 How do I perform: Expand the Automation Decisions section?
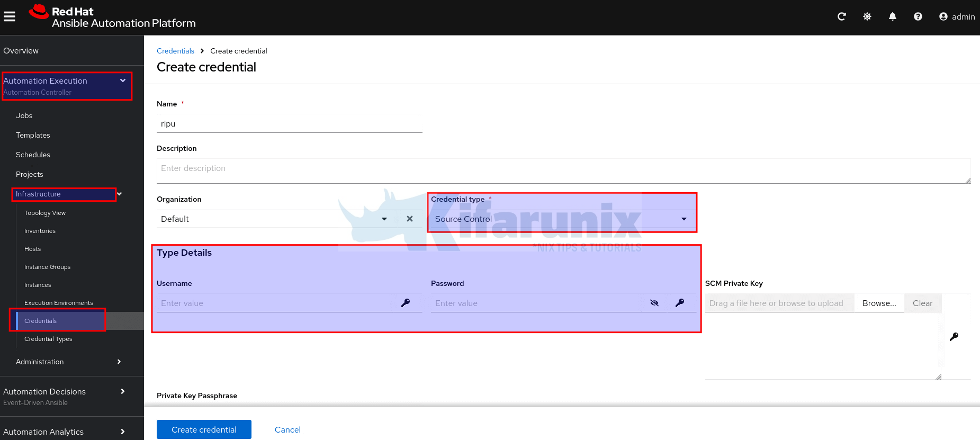pos(123,391)
